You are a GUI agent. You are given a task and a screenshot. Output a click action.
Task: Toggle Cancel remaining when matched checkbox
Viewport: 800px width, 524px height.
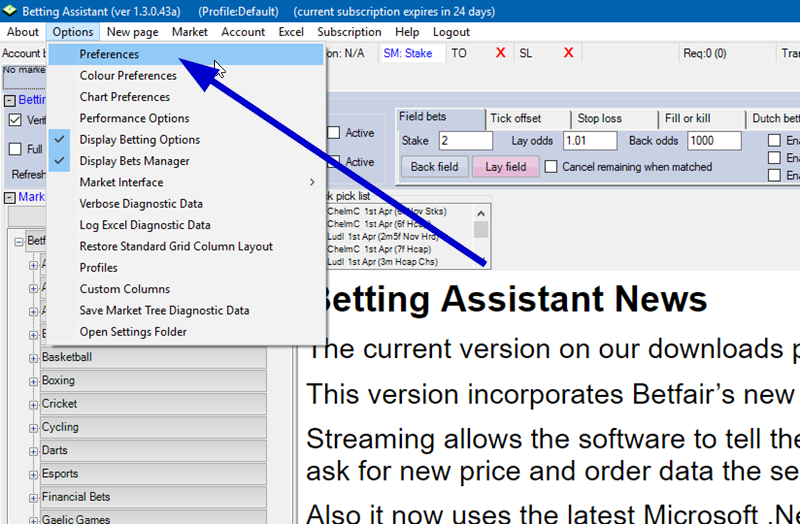point(551,167)
